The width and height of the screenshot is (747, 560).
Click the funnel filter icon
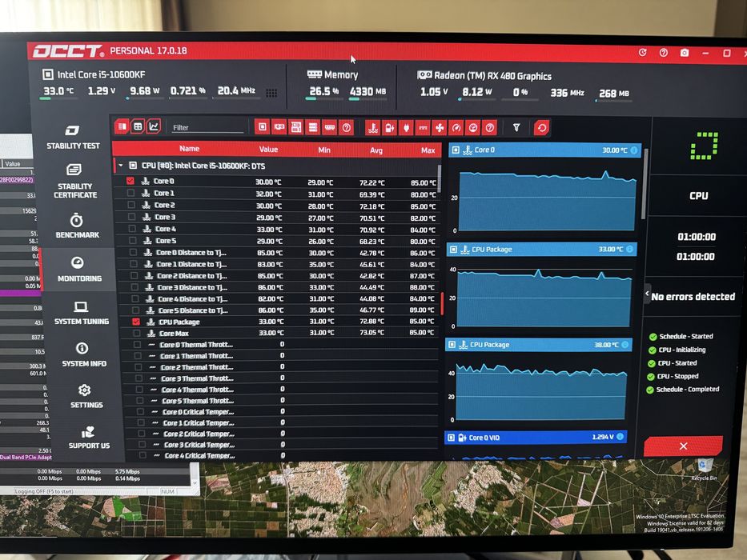tap(516, 128)
